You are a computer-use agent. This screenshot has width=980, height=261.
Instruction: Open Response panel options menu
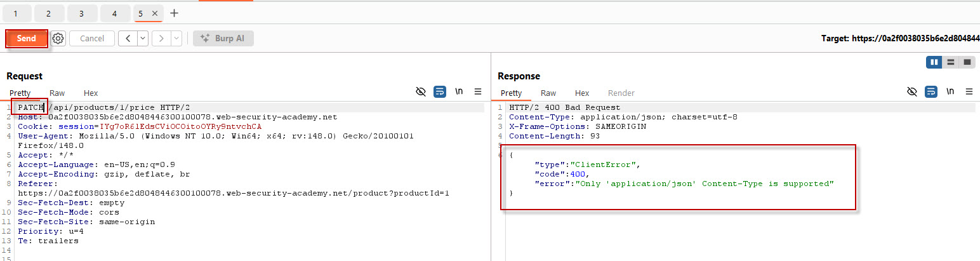pyautogui.click(x=969, y=92)
